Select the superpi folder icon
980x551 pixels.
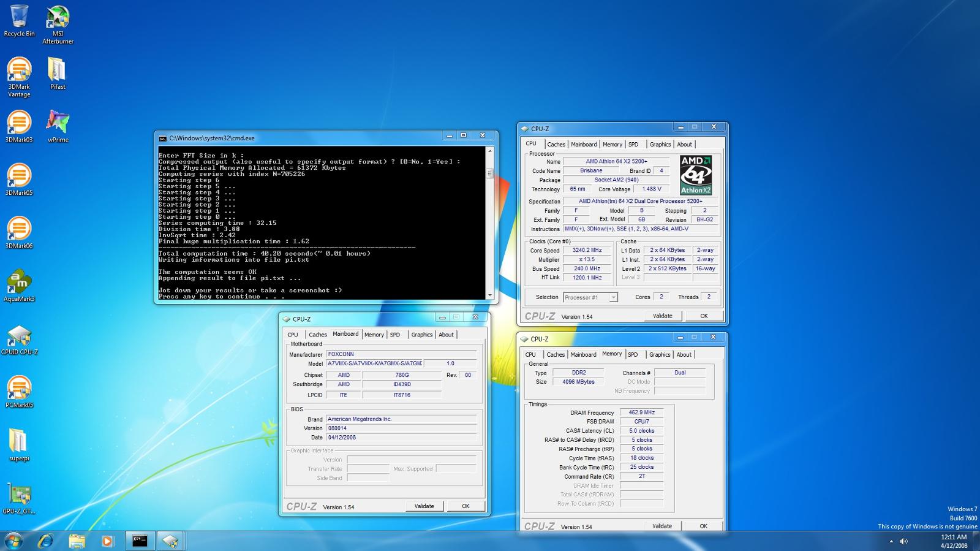19,444
